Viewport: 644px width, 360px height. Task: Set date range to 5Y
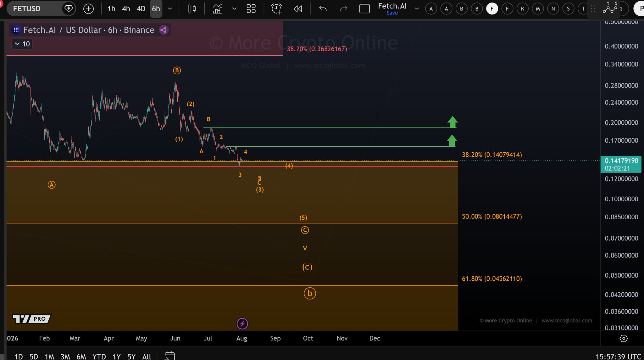(x=131, y=356)
